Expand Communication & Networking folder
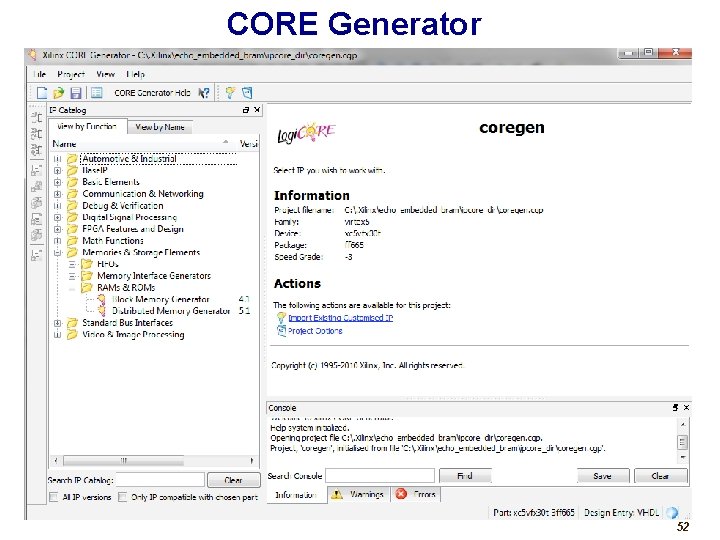Viewport: 720px width, 540px height. (57, 194)
